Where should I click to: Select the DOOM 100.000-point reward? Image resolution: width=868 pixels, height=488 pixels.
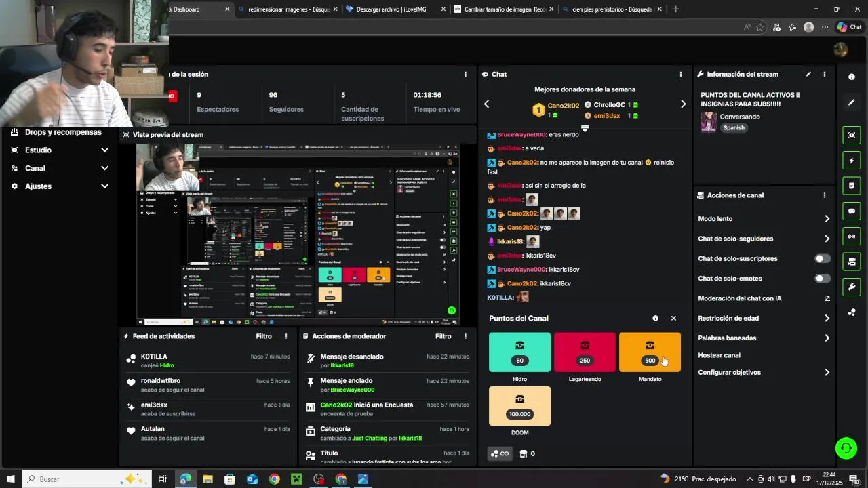[519, 406]
